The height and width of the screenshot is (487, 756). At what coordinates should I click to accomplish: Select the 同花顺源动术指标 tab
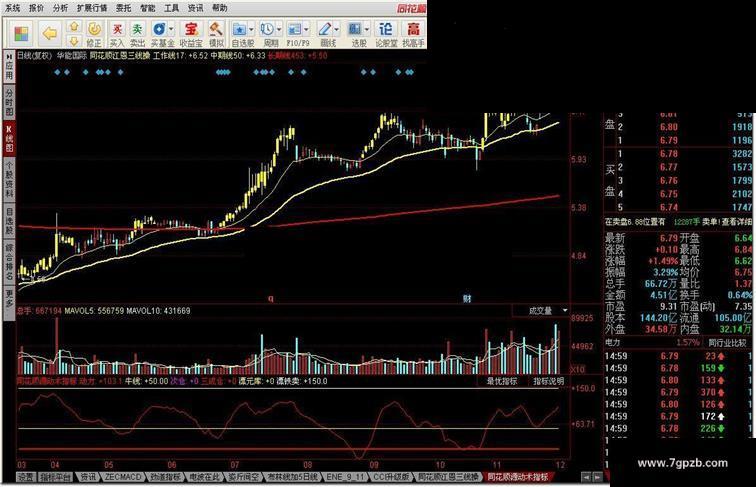click(x=518, y=477)
